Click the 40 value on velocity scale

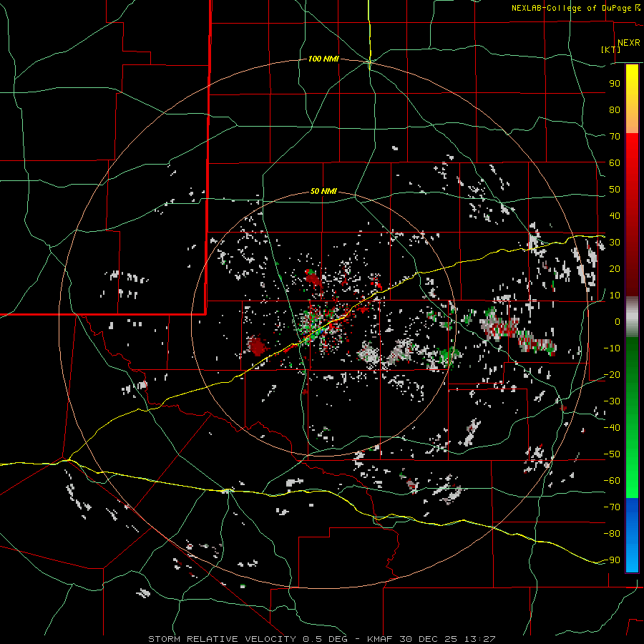[615, 215]
